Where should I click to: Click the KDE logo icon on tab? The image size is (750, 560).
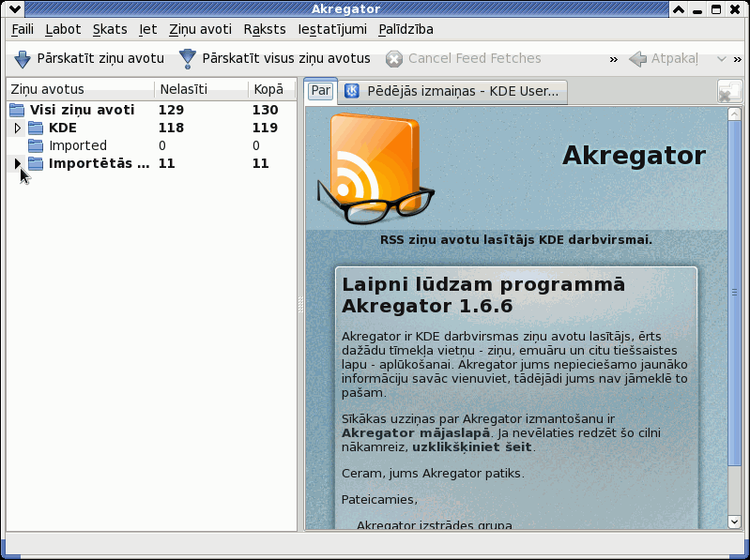352,91
